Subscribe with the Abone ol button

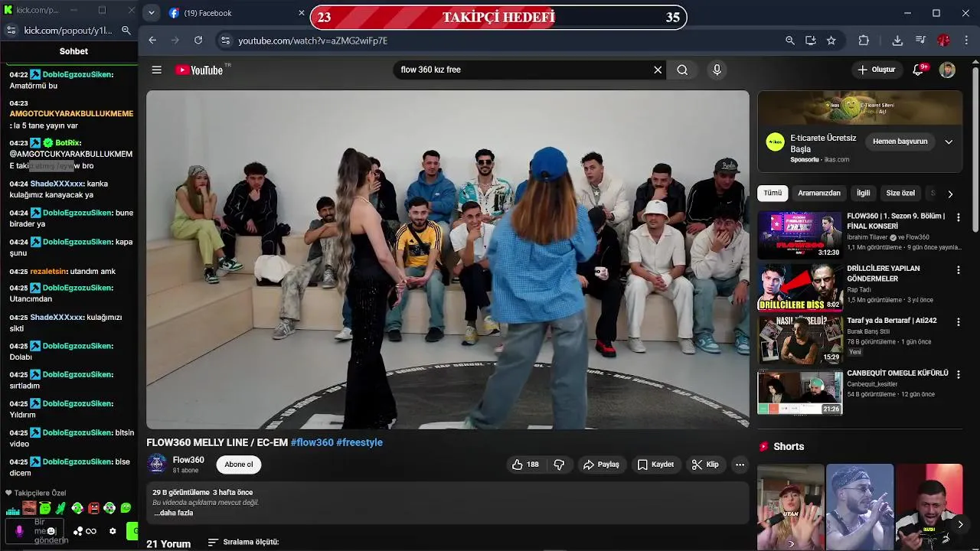point(239,465)
